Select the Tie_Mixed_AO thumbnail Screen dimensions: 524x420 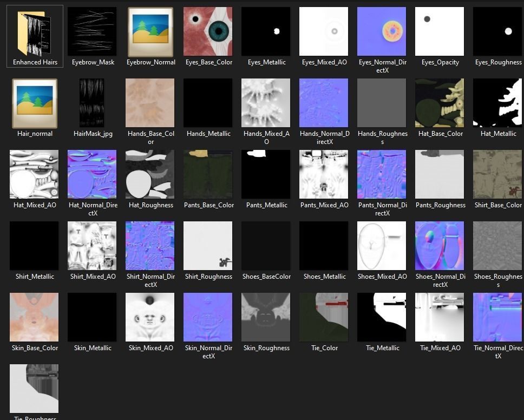[440, 317]
